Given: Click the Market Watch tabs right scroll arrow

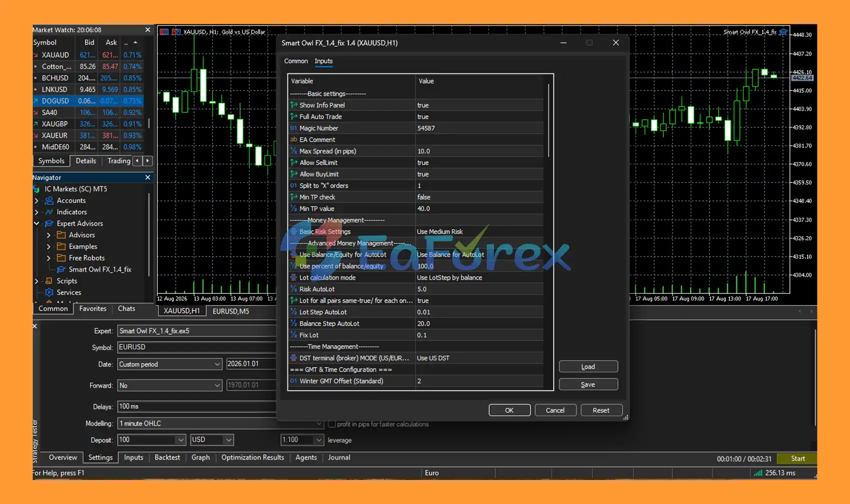Looking at the screenshot, I should (148, 160).
